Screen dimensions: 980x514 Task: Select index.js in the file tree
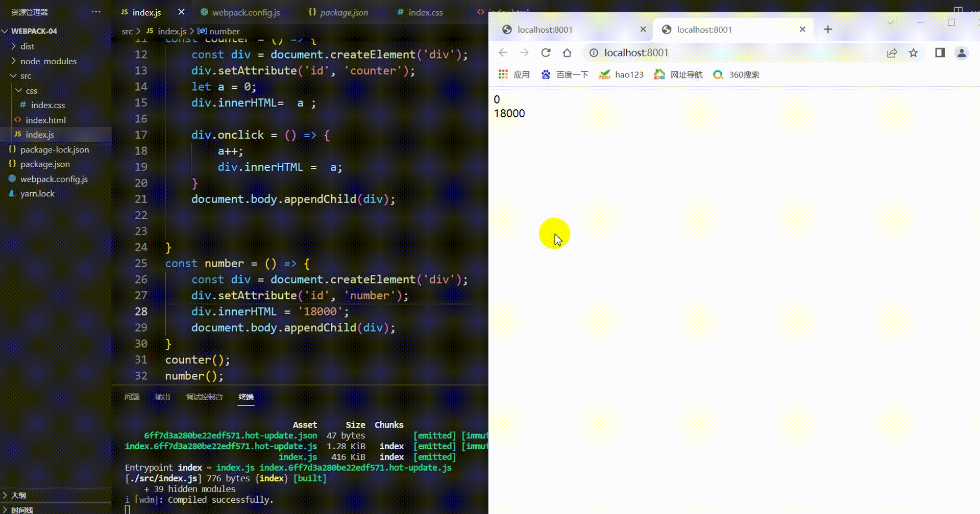coord(39,135)
